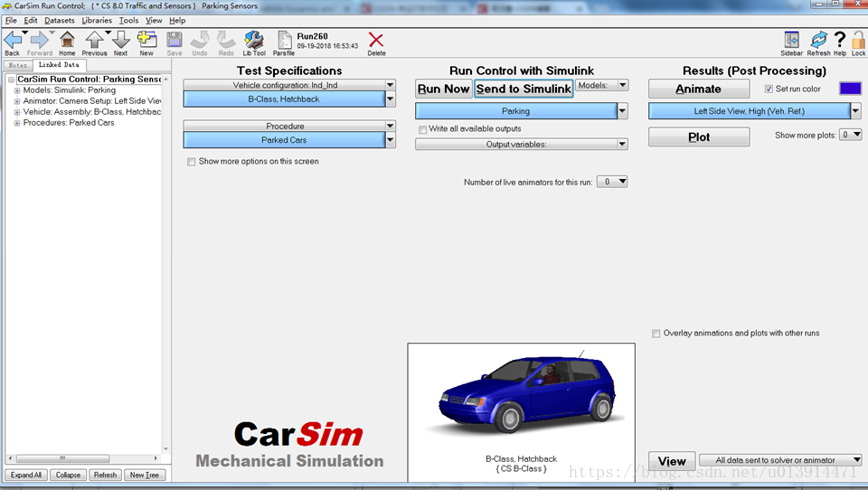The image size is (868, 490).
Task: Click the Forward arrow icon
Action: (x=38, y=41)
